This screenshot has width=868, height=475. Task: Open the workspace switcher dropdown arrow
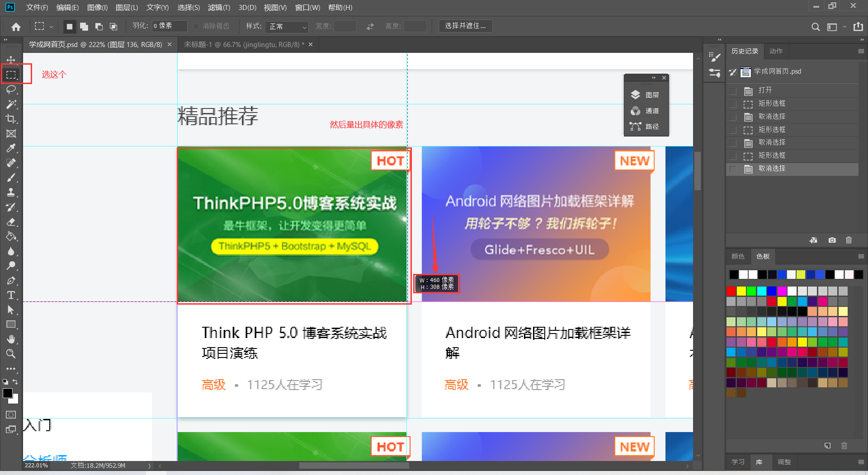[844, 27]
